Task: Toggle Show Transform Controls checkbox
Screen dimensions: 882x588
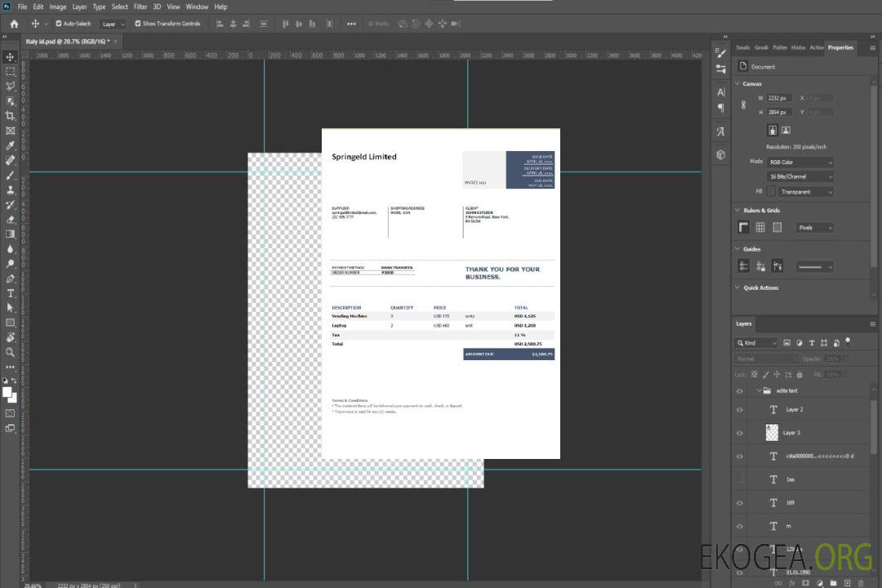Action: pyautogui.click(x=138, y=24)
